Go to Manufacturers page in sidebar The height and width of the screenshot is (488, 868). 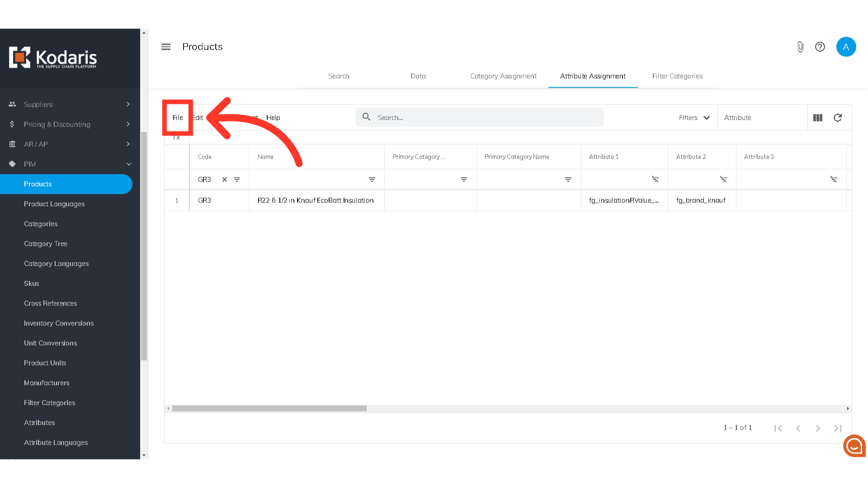pyautogui.click(x=47, y=383)
